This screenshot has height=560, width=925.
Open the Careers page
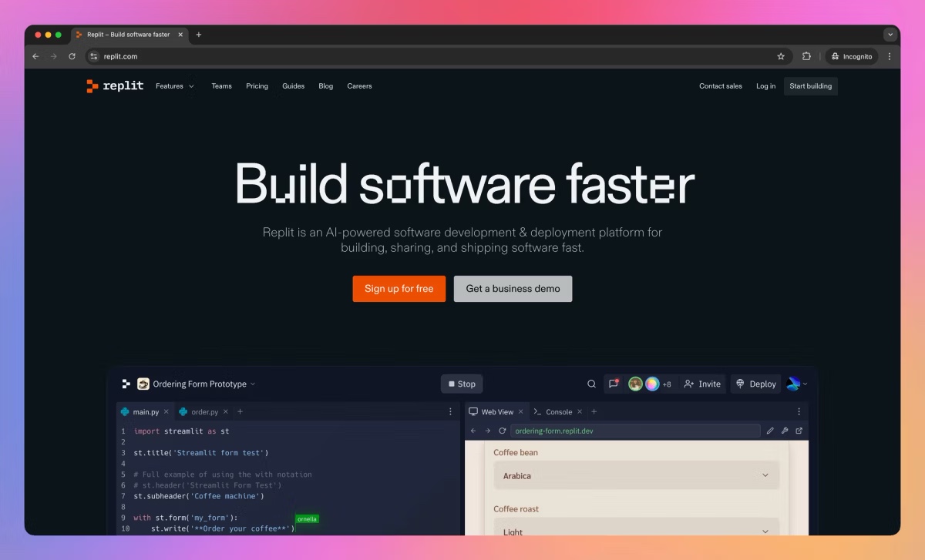359,86
